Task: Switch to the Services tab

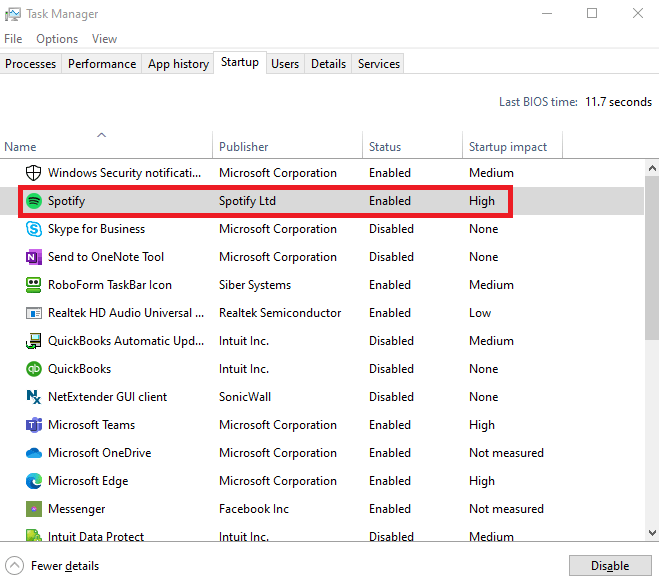Action: [379, 64]
